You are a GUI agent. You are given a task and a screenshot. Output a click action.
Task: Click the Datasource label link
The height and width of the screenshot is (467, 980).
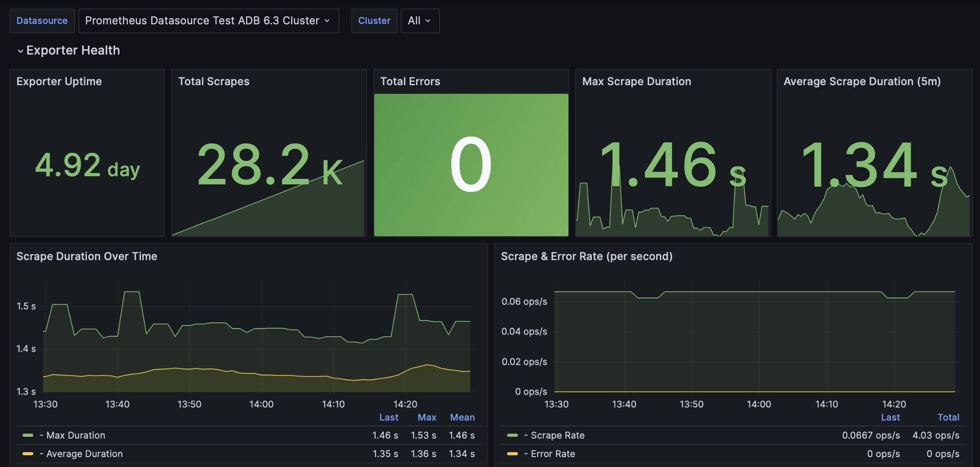(x=42, y=21)
